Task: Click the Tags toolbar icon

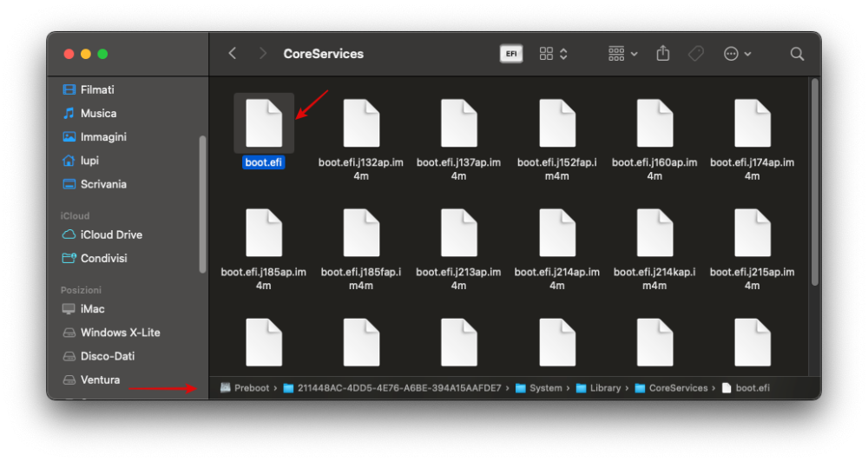Action: pos(696,54)
